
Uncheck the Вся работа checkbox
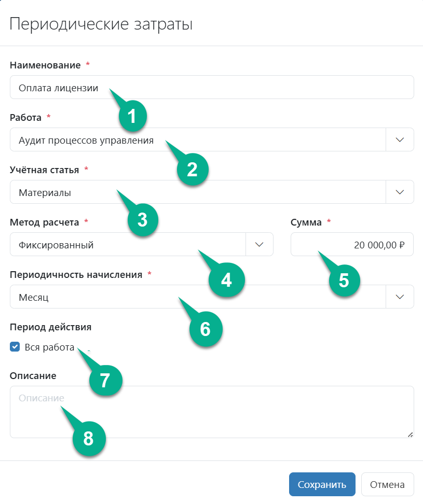click(x=15, y=347)
